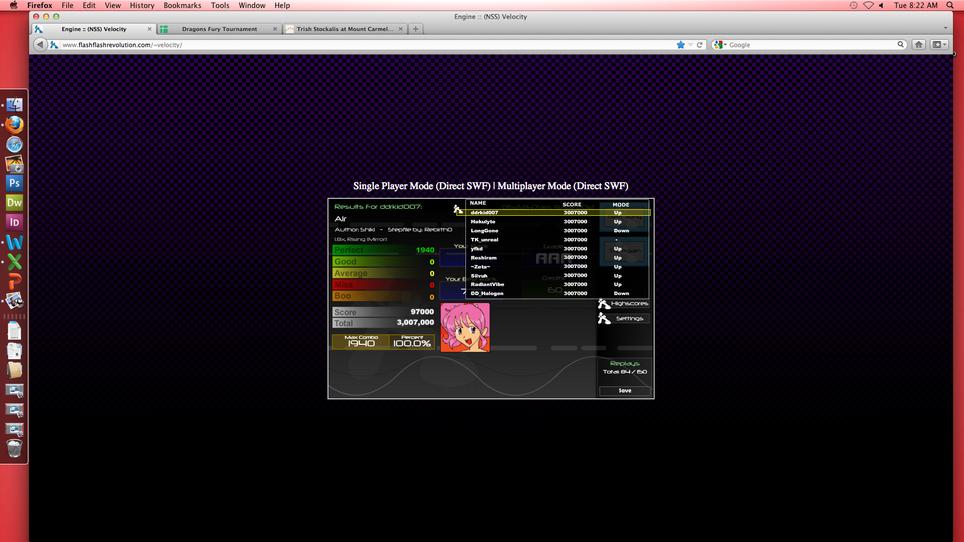The height and width of the screenshot is (542, 964).
Task: Open the View menu
Action: (x=113, y=6)
